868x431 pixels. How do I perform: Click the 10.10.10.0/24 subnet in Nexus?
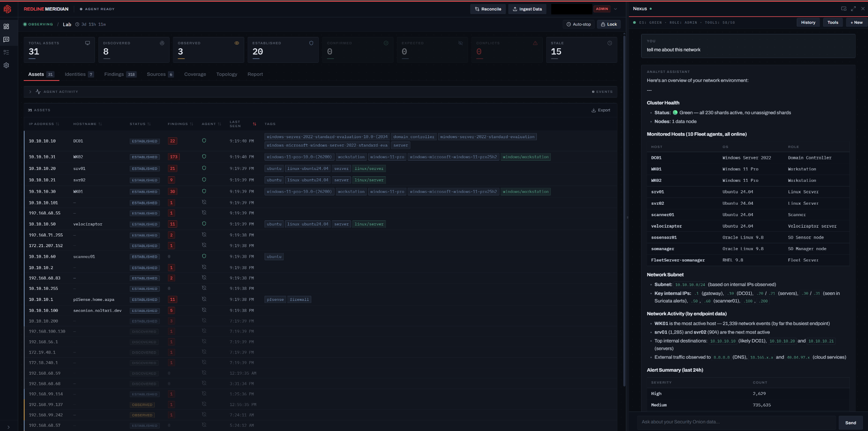(690, 285)
